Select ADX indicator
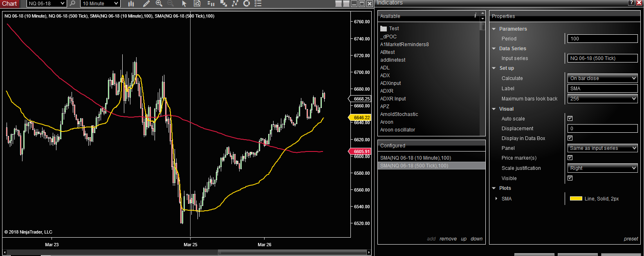 point(385,75)
